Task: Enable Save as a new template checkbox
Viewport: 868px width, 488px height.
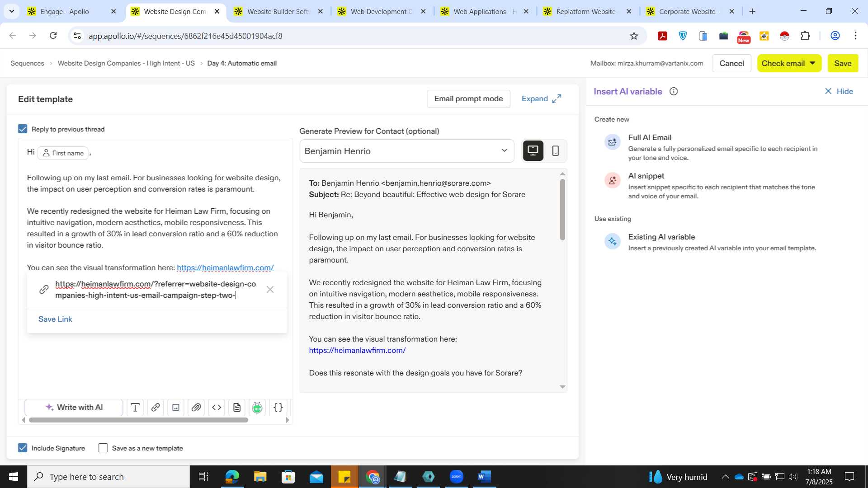Action: click(103, 448)
